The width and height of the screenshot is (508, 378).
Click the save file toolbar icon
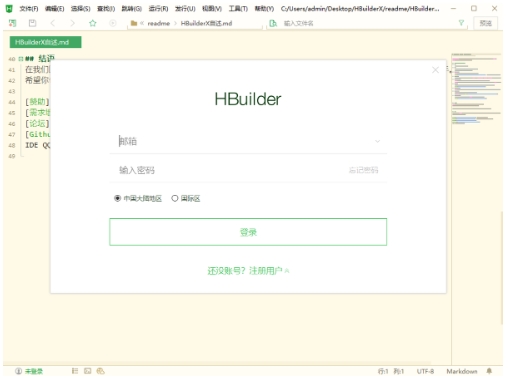point(32,23)
